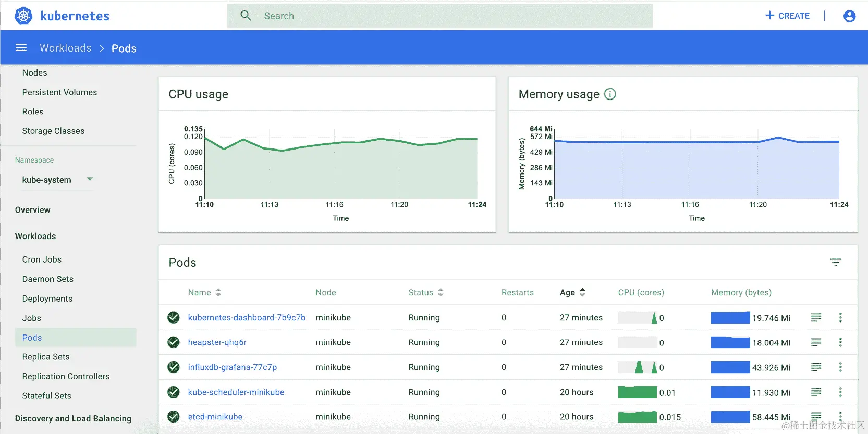Expand the kube-system namespace dropdown
868x434 pixels.
tap(57, 180)
